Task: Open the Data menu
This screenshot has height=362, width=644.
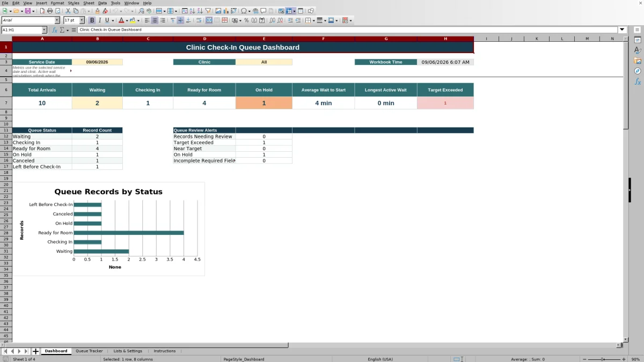Action: [x=103, y=3]
